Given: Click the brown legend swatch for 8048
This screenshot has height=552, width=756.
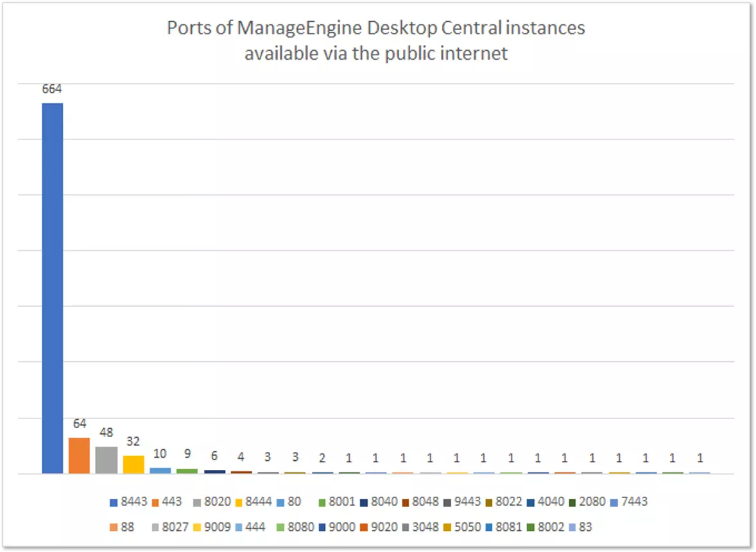Looking at the screenshot, I should point(406,503).
